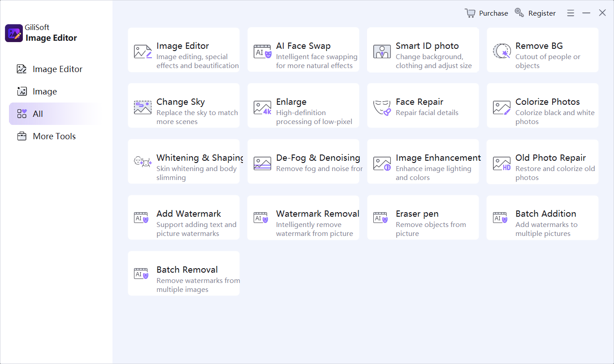Minimize the Image Editor window

586,13
